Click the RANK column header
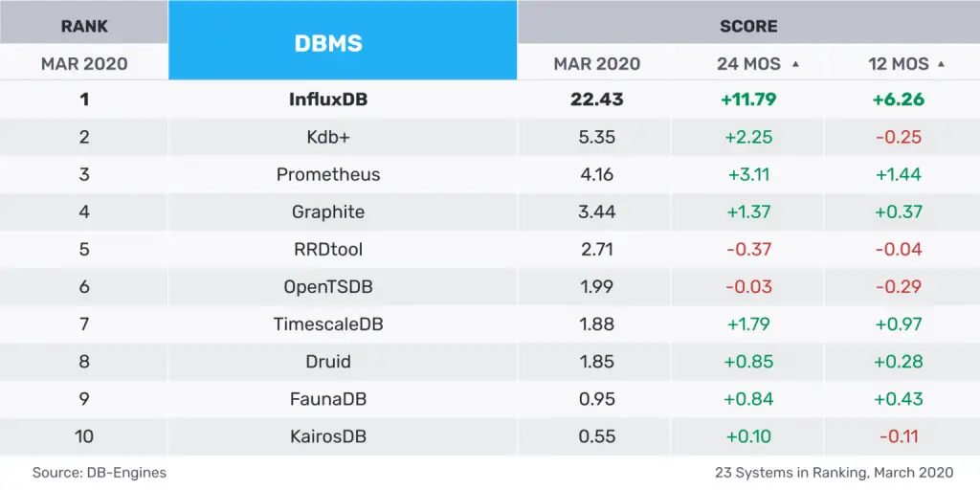The width and height of the screenshot is (980, 490). (x=84, y=26)
